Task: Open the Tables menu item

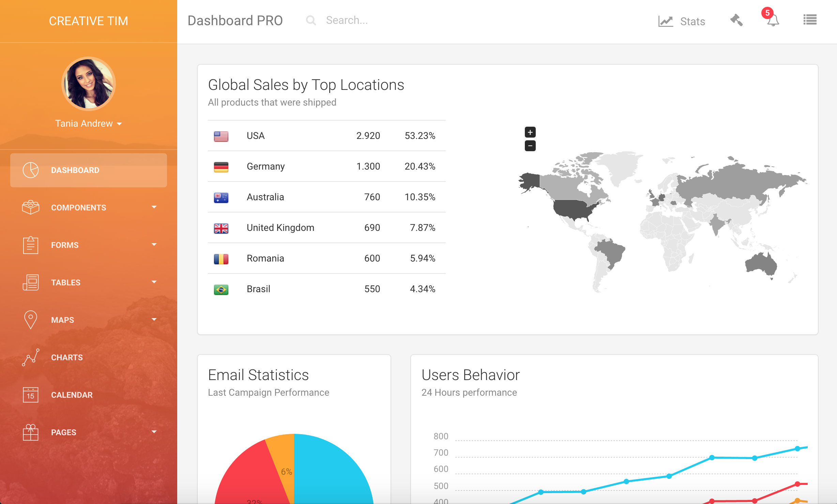Action: coord(66,282)
